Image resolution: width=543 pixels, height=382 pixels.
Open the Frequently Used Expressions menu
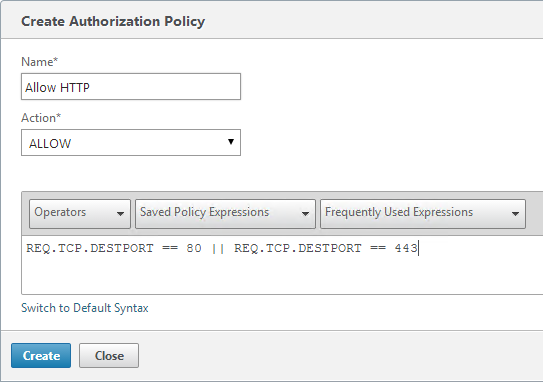point(423,214)
